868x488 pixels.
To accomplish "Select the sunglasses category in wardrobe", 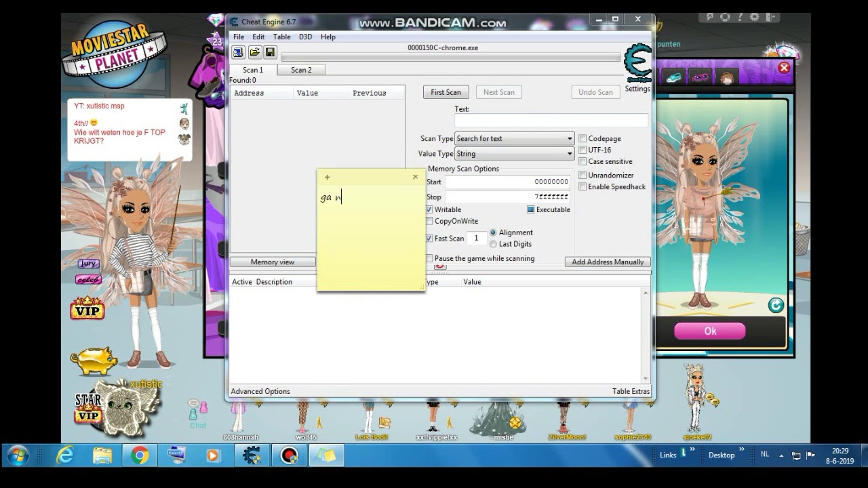I will click(700, 77).
